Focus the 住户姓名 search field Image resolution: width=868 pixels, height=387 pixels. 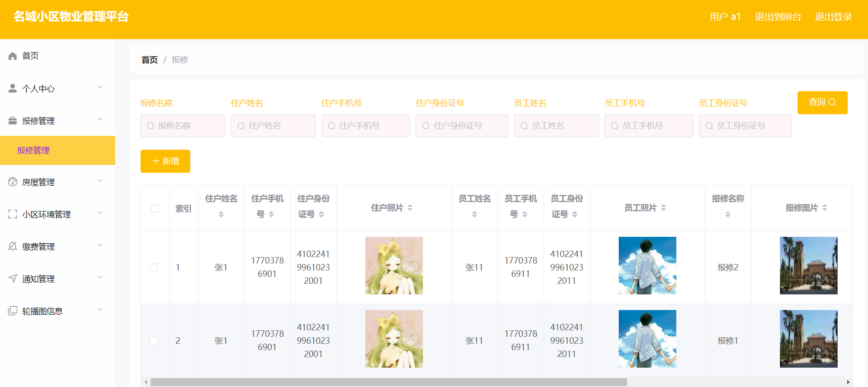(273, 126)
